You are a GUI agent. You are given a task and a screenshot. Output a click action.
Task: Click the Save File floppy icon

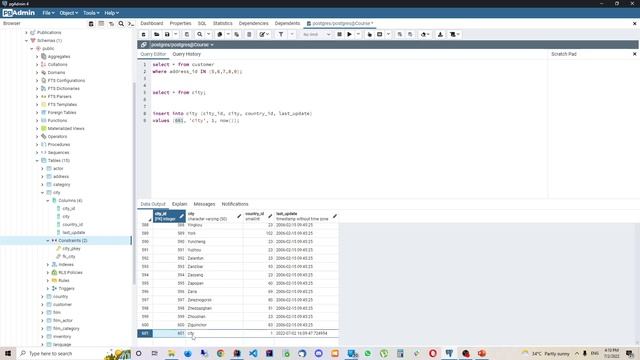pos(167,35)
